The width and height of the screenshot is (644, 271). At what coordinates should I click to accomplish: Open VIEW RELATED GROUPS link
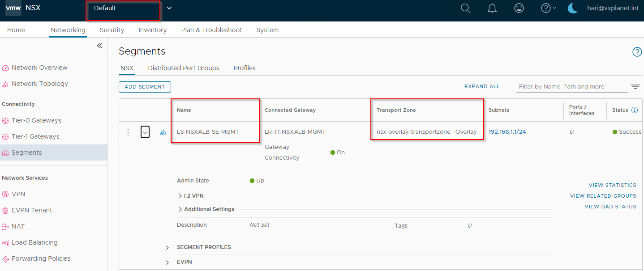(x=603, y=196)
